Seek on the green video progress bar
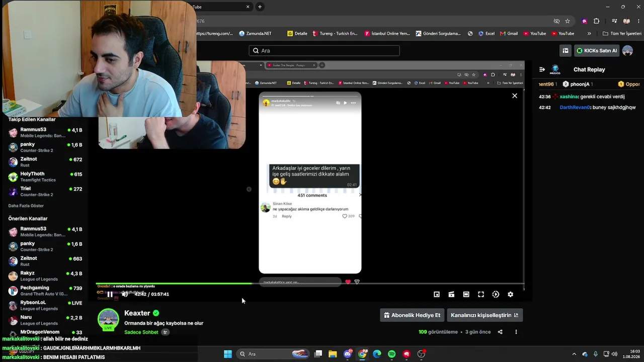This screenshot has height=362, width=644. (x=310, y=284)
